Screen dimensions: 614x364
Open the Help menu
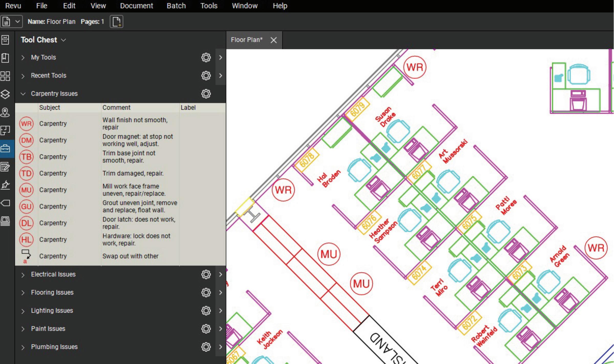[x=280, y=6]
